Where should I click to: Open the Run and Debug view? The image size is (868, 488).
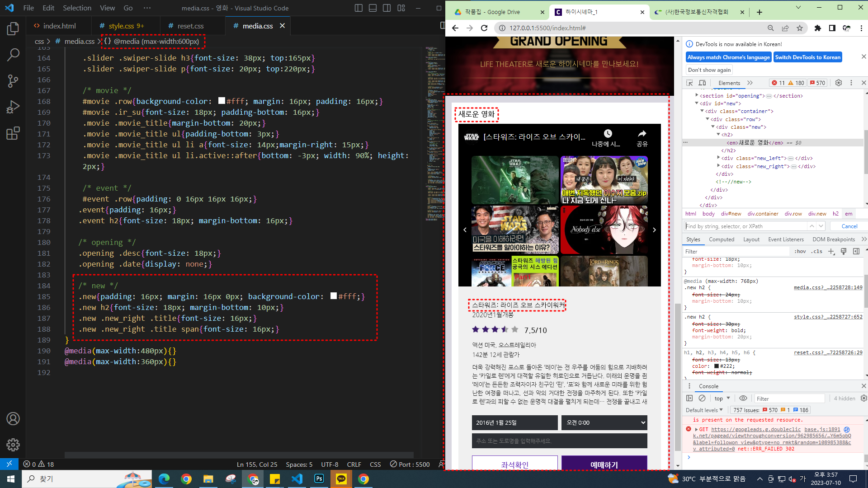[13, 107]
